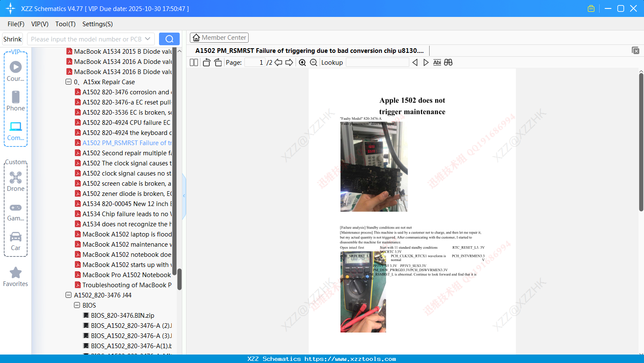Image resolution: width=644 pixels, height=363 pixels.
Task: Open 'A1534 820-00045 New 12 inch' case
Action: [x=123, y=204]
